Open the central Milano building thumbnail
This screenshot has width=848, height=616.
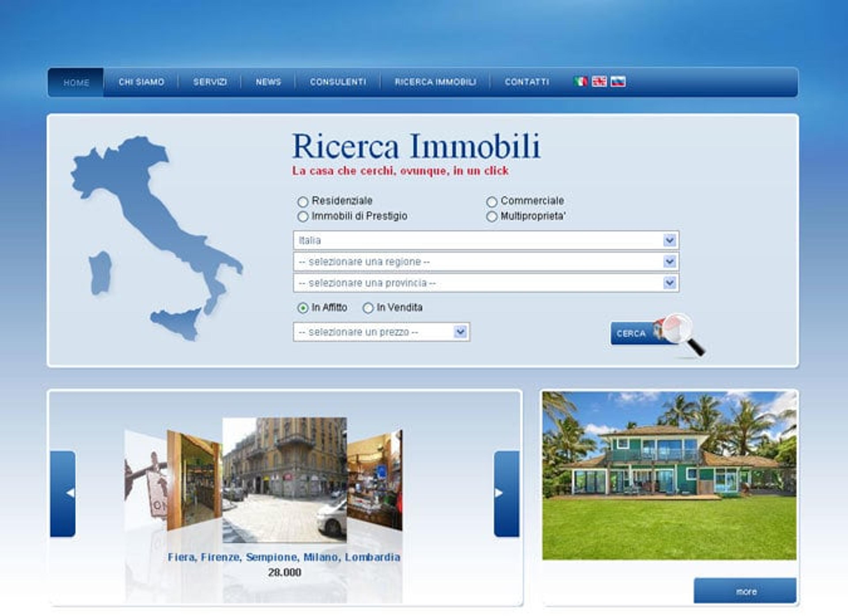[284, 480]
